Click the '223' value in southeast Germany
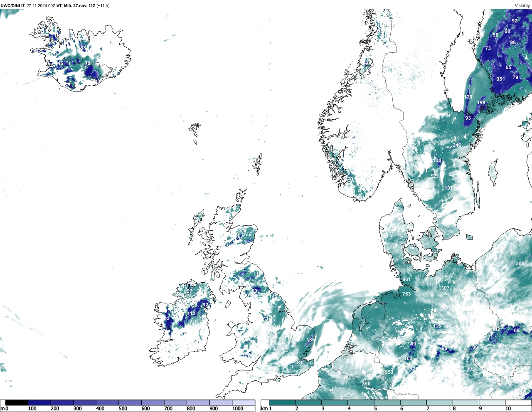The image size is (532, 412). [470, 370]
